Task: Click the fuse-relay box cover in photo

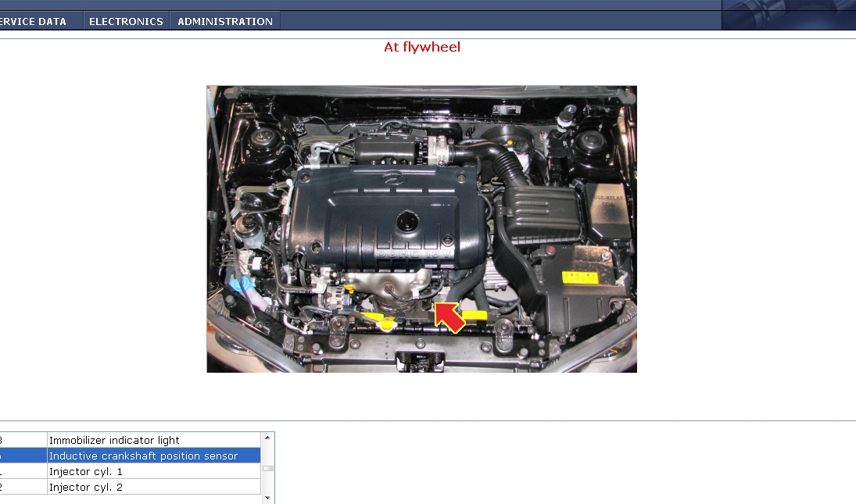Action: point(607,213)
